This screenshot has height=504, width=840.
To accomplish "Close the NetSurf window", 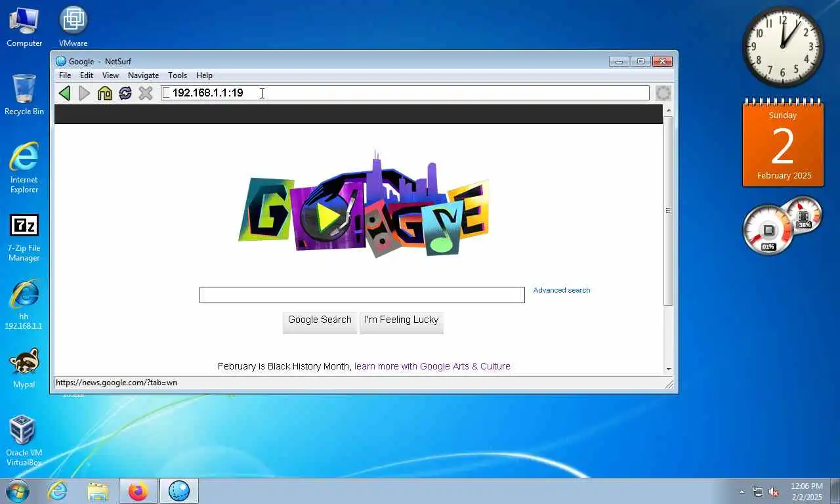I will (663, 62).
